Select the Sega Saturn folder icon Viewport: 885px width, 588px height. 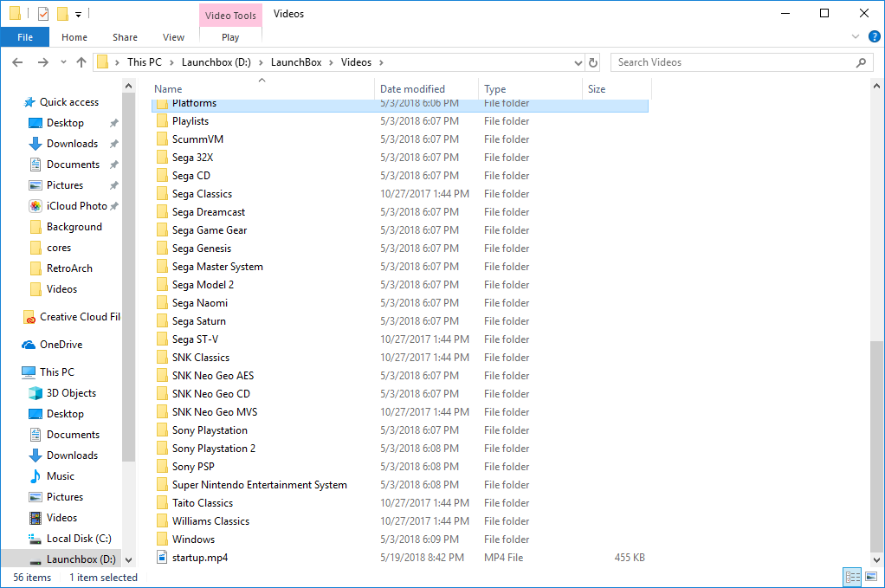162,321
